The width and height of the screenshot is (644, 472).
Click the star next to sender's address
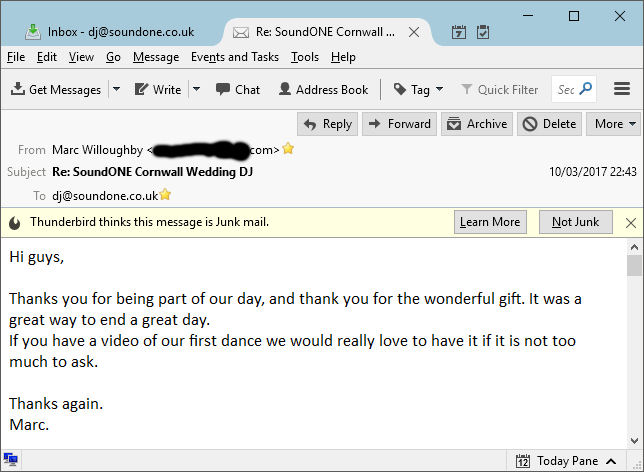[x=288, y=148]
